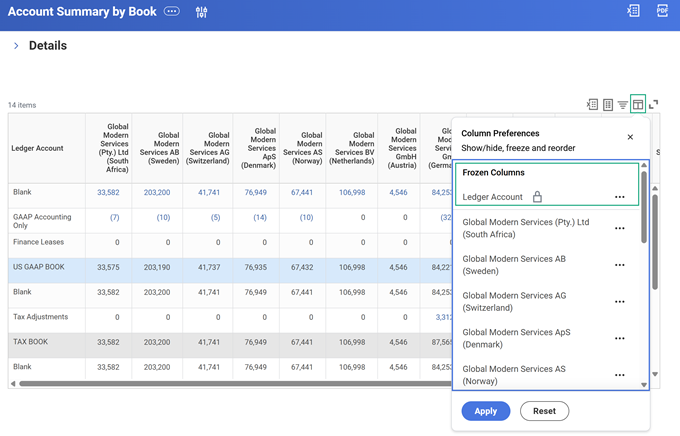Click table scroll left arrow
The width and height of the screenshot is (680, 436).
pyautogui.click(x=13, y=384)
